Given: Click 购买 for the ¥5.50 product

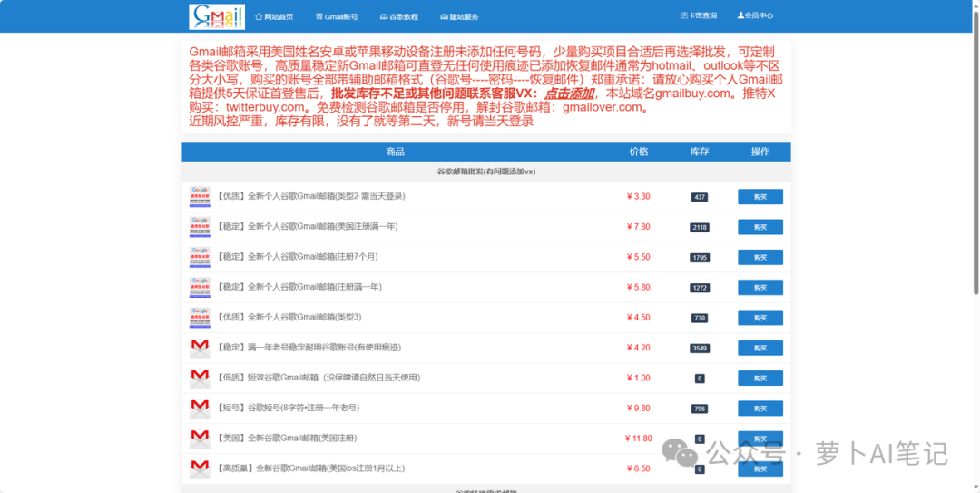Looking at the screenshot, I should [760, 257].
